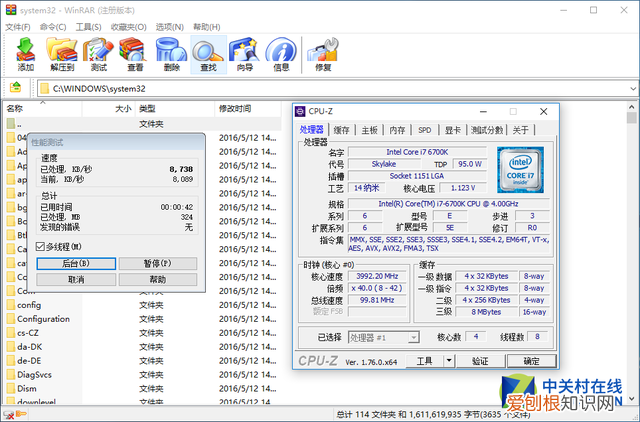The height and width of the screenshot is (422, 640).
Task: Open the 收藏夹(O) menu
Action: 129,27
